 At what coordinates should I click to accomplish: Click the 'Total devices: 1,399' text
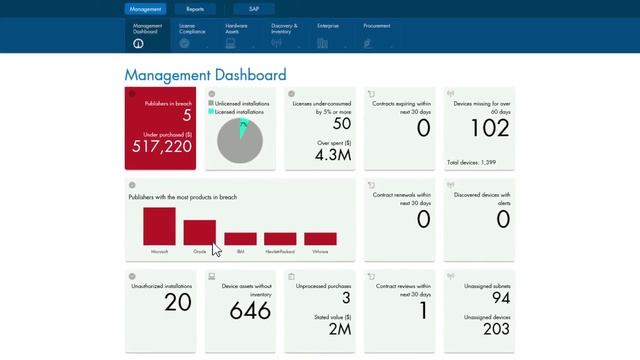(471, 162)
